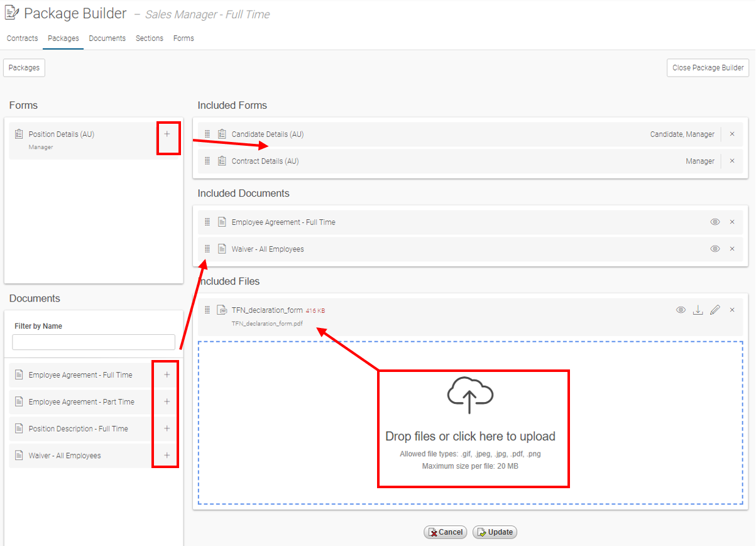This screenshot has width=756, height=546.
Task: Add Position Description - Full Time document
Action: [x=167, y=429]
